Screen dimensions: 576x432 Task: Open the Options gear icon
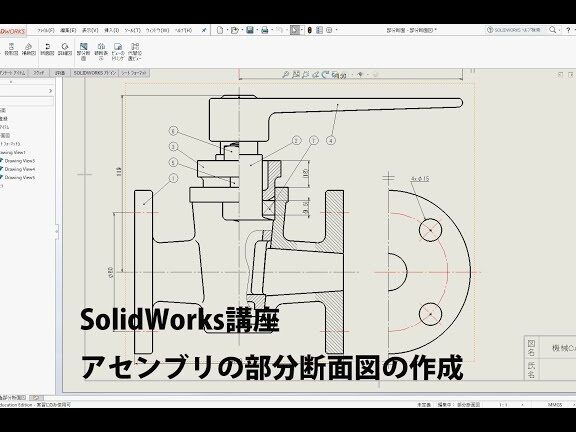click(x=329, y=30)
